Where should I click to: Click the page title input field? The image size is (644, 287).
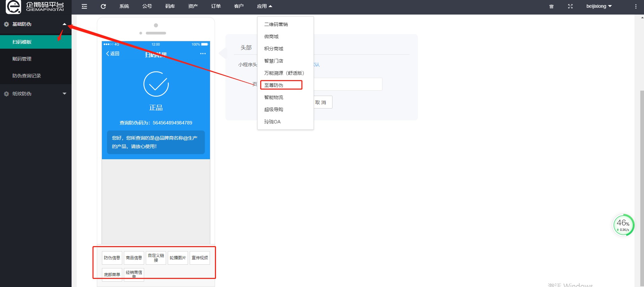[348, 84]
